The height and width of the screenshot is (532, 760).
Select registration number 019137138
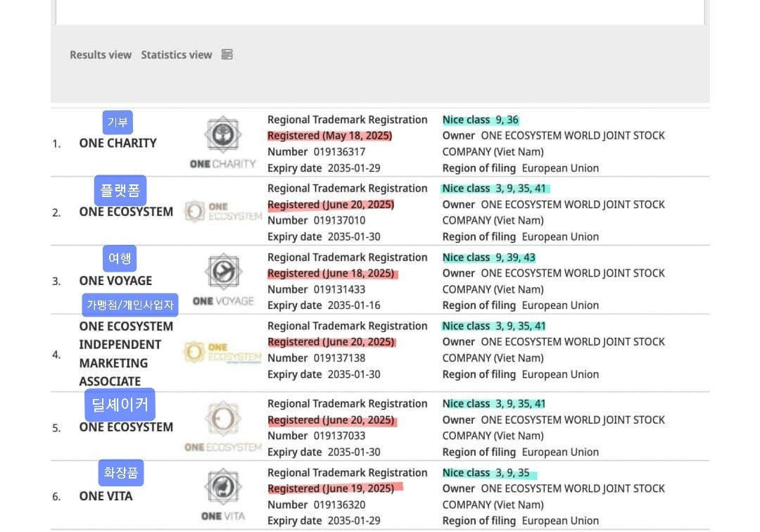pos(339,358)
